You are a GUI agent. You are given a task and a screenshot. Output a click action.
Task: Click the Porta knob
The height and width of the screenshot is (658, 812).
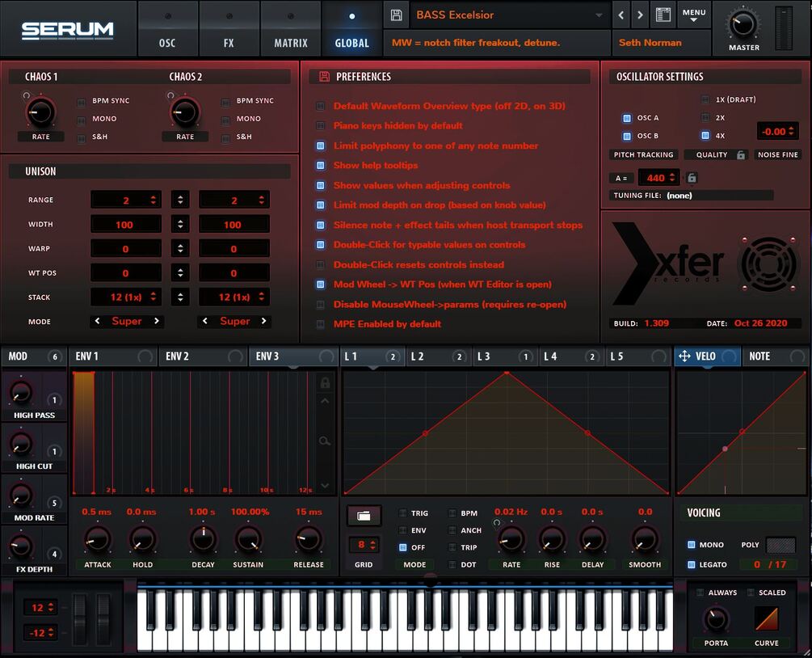tap(716, 619)
